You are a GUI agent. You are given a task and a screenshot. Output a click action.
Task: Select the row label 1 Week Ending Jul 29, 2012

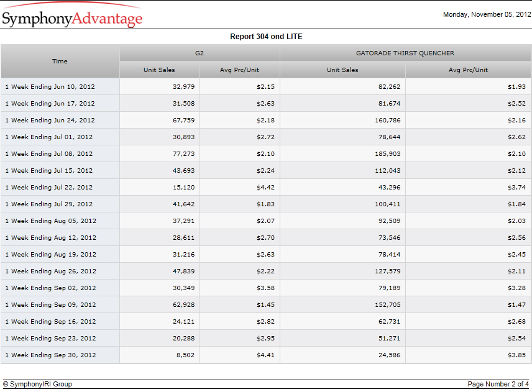point(49,204)
